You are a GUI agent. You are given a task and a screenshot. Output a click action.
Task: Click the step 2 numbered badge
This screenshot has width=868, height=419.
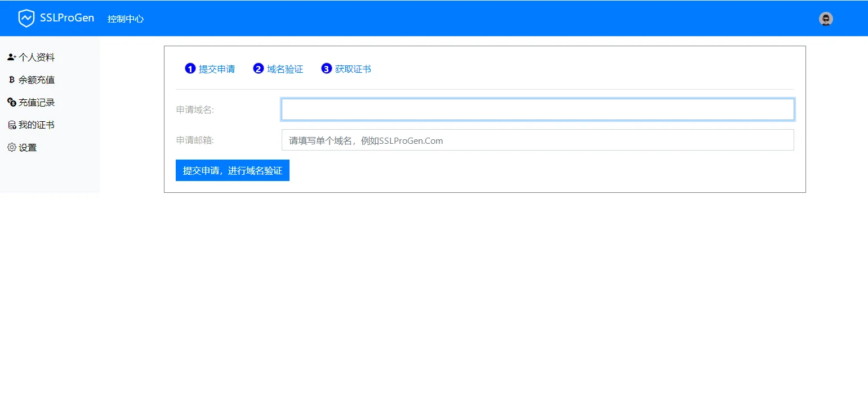click(258, 68)
